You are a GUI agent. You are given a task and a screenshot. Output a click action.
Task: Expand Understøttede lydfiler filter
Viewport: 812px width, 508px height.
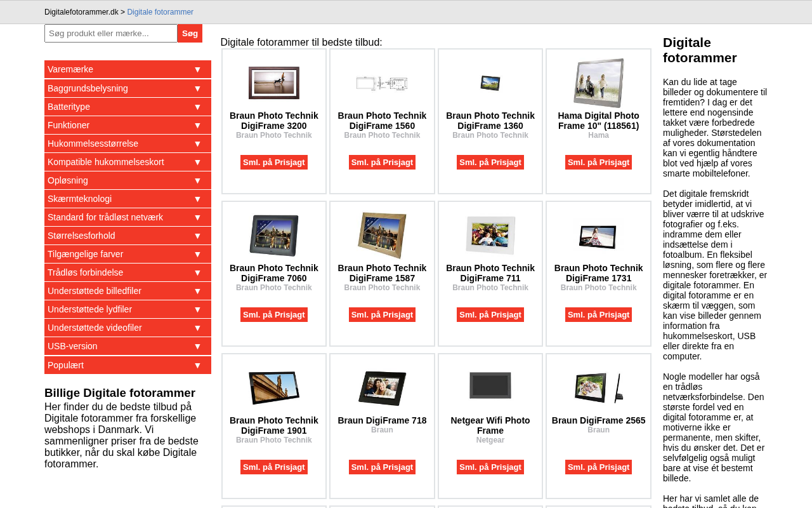tap(128, 309)
